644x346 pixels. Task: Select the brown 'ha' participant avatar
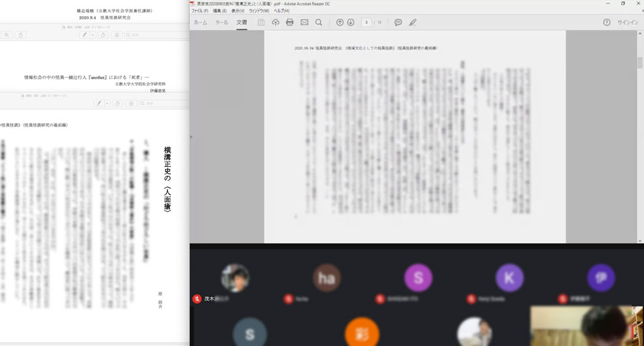327,278
